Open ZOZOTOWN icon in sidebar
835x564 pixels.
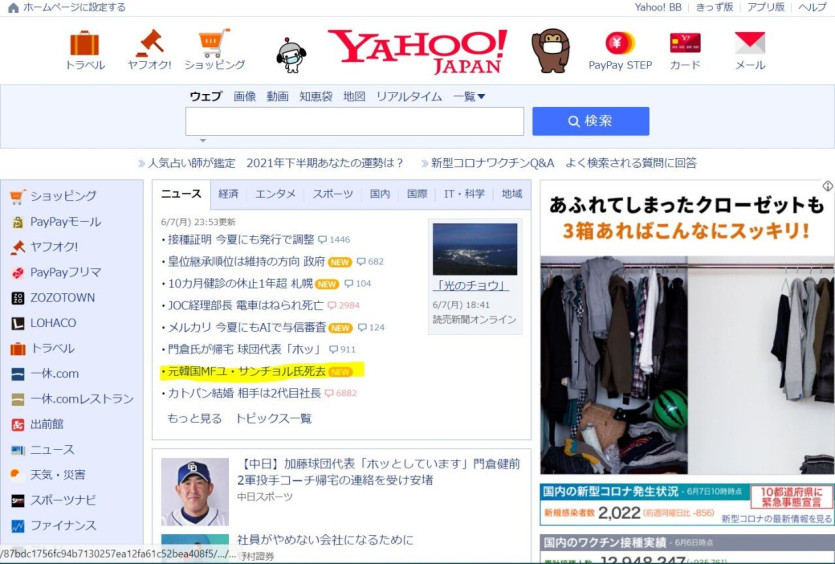click(x=18, y=298)
